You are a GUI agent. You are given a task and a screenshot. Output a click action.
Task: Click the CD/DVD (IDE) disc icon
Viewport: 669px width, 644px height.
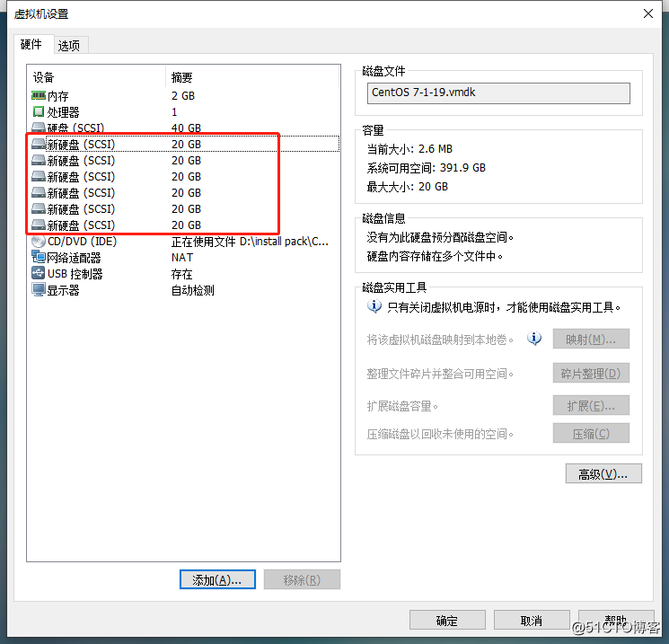tap(39, 241)
